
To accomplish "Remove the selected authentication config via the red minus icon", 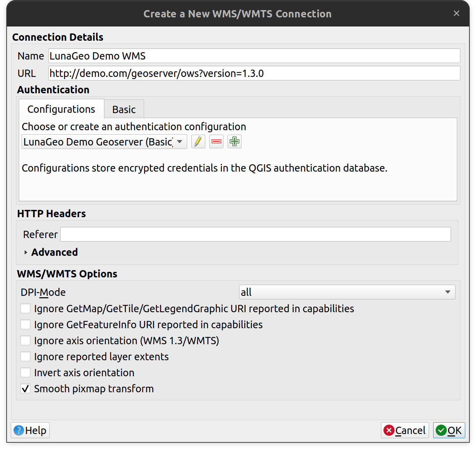I will tap(216, 142).
